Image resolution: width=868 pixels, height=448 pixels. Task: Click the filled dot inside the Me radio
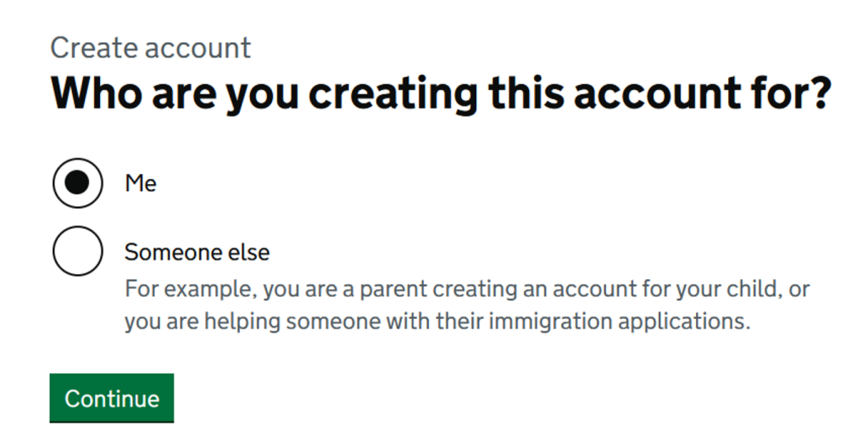[77, 183]
